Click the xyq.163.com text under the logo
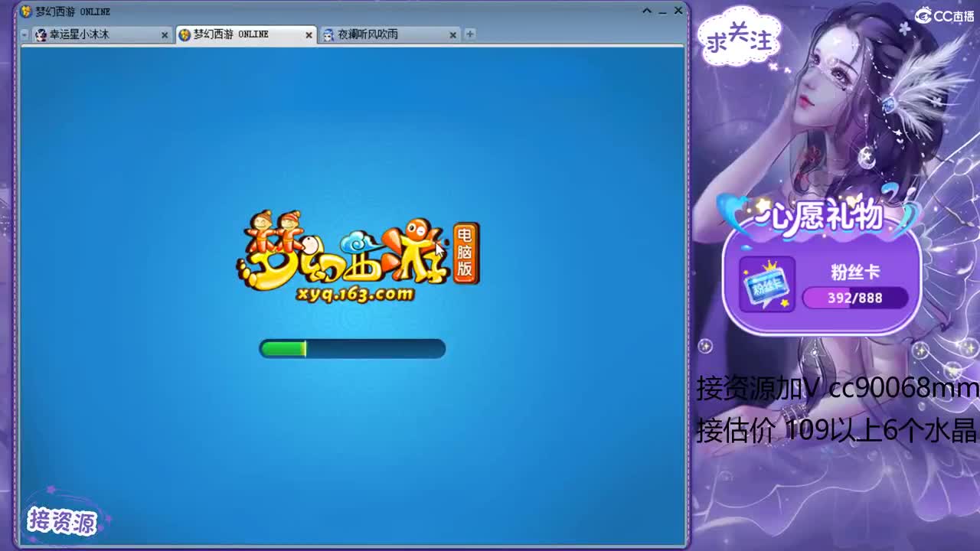 (x=356, y=294)
